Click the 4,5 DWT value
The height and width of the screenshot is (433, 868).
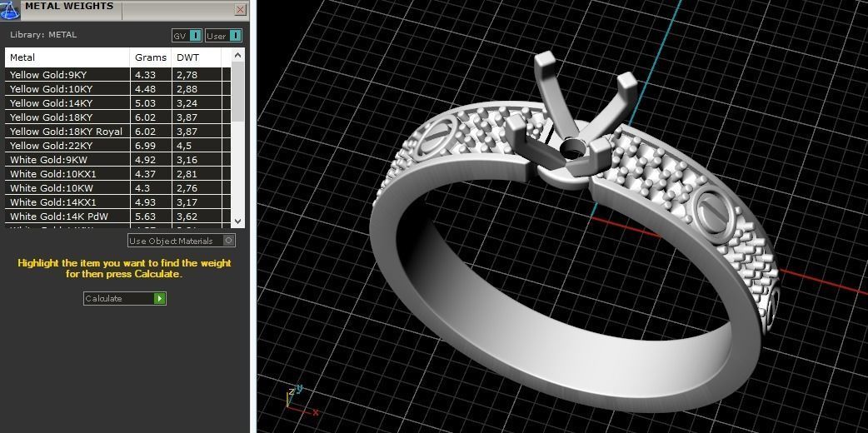(184, 146)
